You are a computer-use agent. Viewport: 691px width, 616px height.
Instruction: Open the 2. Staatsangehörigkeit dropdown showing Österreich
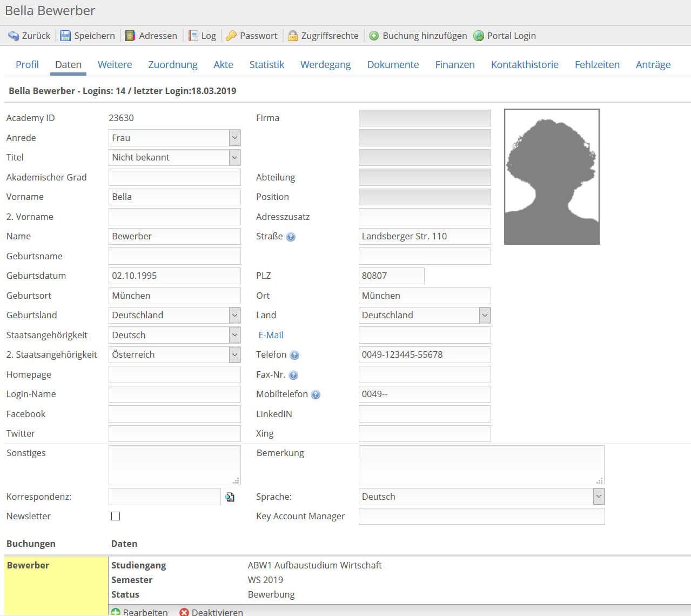coord(175,354)
